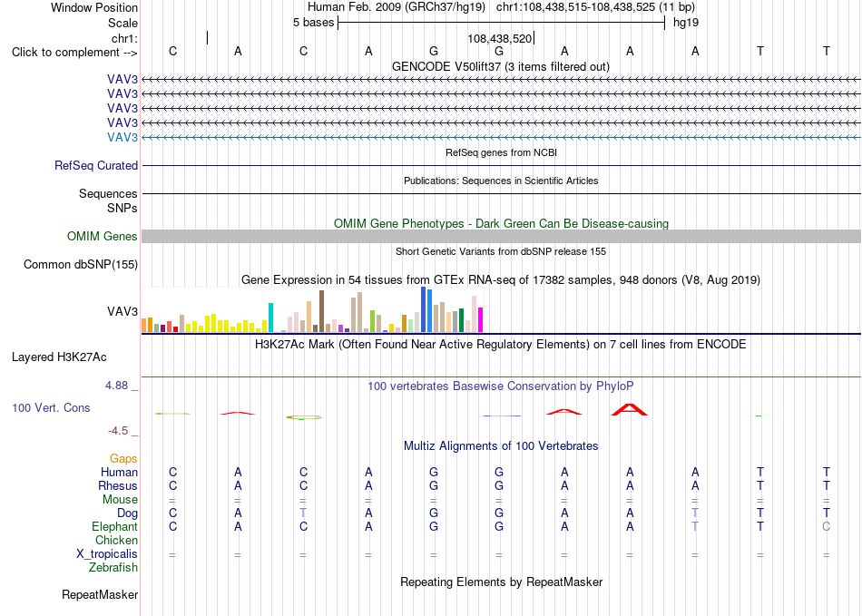This screenshot has width=862, height=616.
Task: Click '100 vertebrates Basewise Conservation by PhyloP' title
Action: 501,386
